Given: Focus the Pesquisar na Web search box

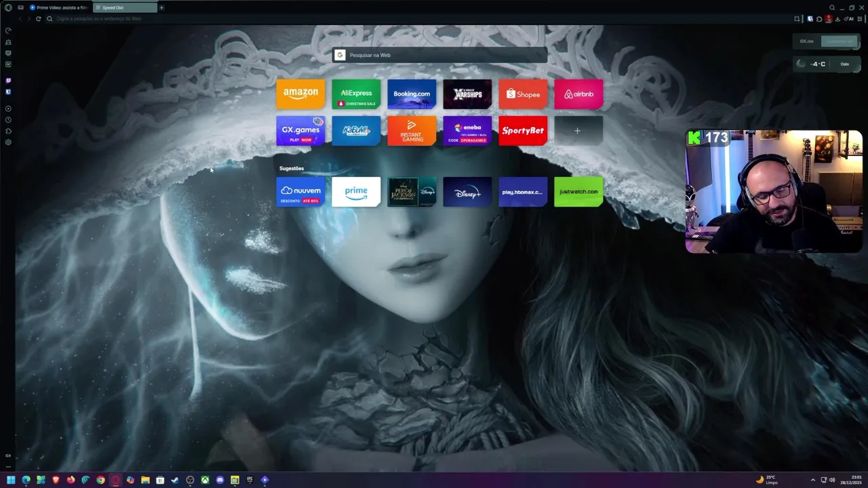Looking at the screenshot, I should [439, 55].
